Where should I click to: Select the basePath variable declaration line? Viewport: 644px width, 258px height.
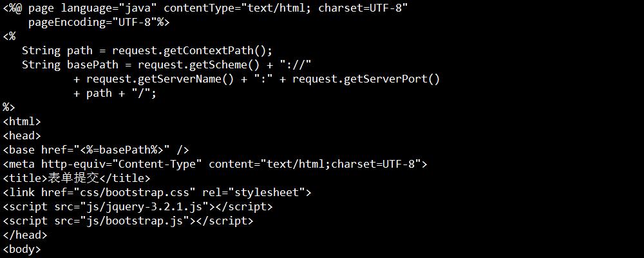(167, 65)
